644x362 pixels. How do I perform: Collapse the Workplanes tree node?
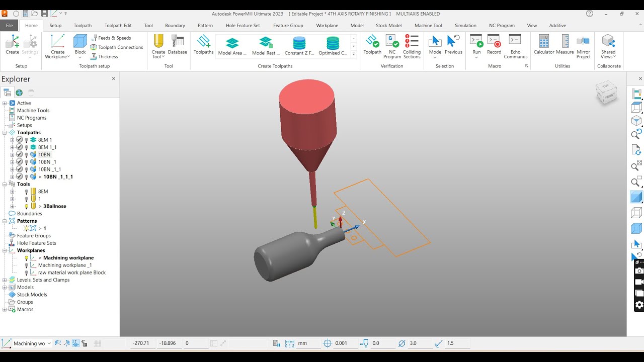pyautogui.click(x=5, y=250)
